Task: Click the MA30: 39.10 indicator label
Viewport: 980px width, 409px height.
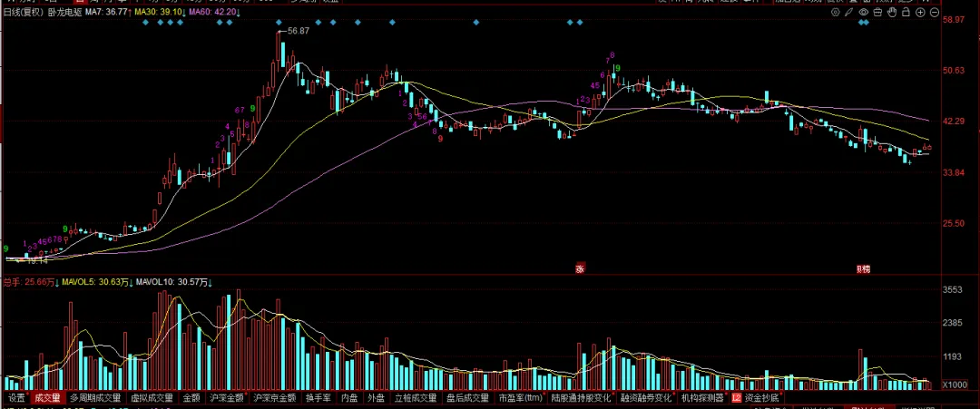Action: tap(160, 12)
